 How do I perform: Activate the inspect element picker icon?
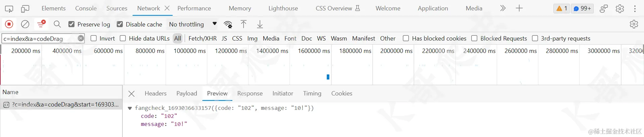pos(9,9)
